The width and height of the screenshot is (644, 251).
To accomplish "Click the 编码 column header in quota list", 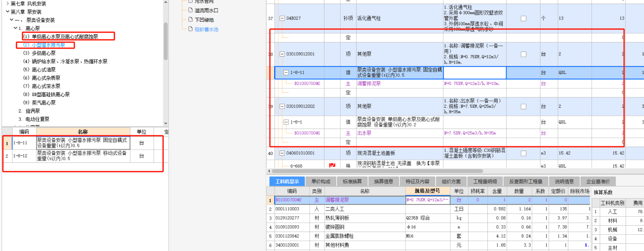I will (24, 132).
